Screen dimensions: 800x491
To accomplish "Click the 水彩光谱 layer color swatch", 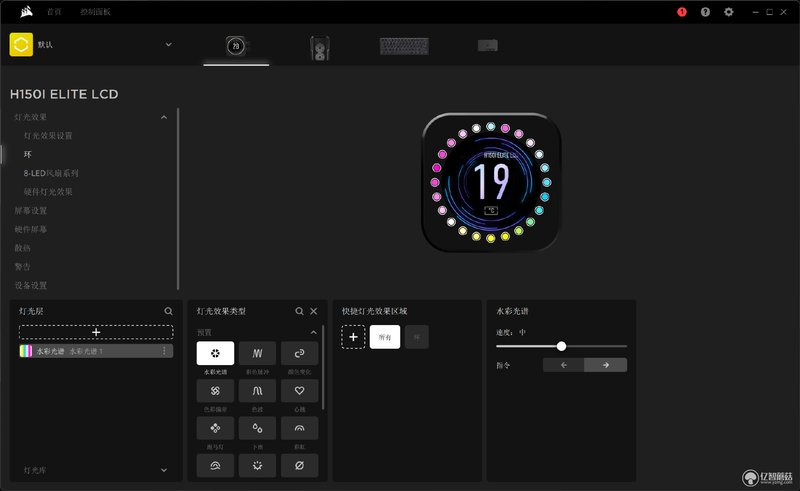I will click(26, 351).
